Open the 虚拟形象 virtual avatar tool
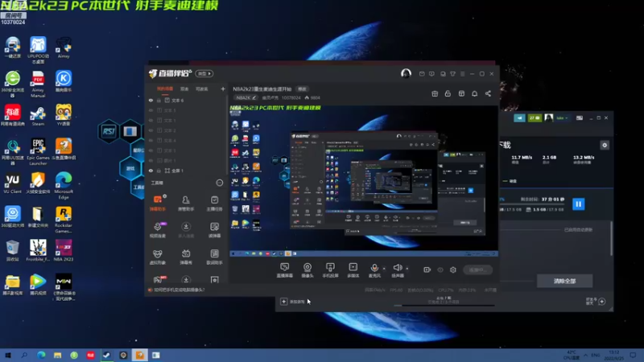The height and width of the screenshot is (362, 644). pyautogui.click(x=157, y=257)
